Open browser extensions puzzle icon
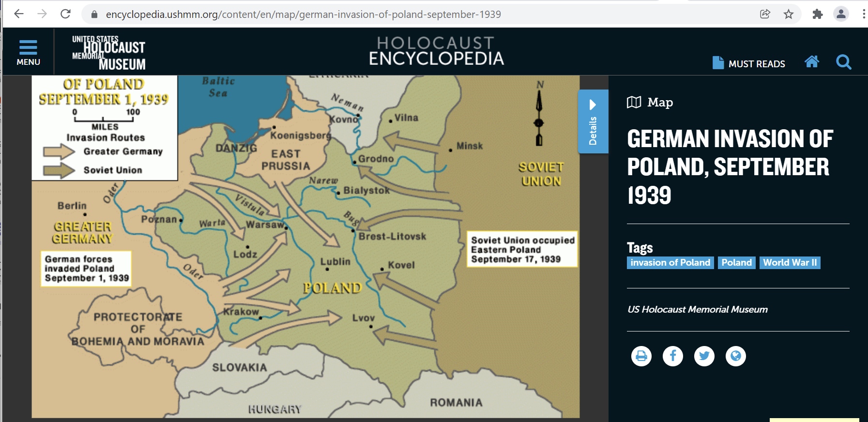This screenshot has width=868, height=422. 818,14
